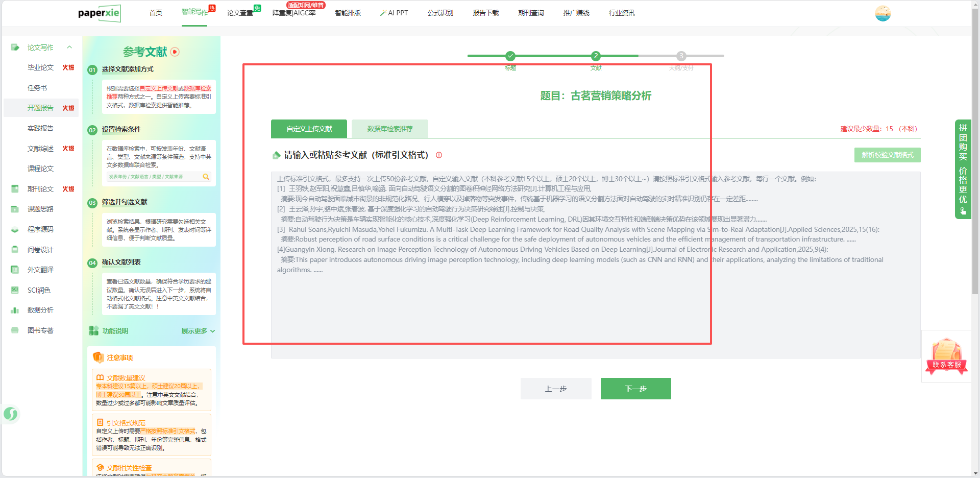Select the 自定义上传文献 tab
The height and width of the screenshot is (478, 980).
pyautogui.click(x=309, y=129)
